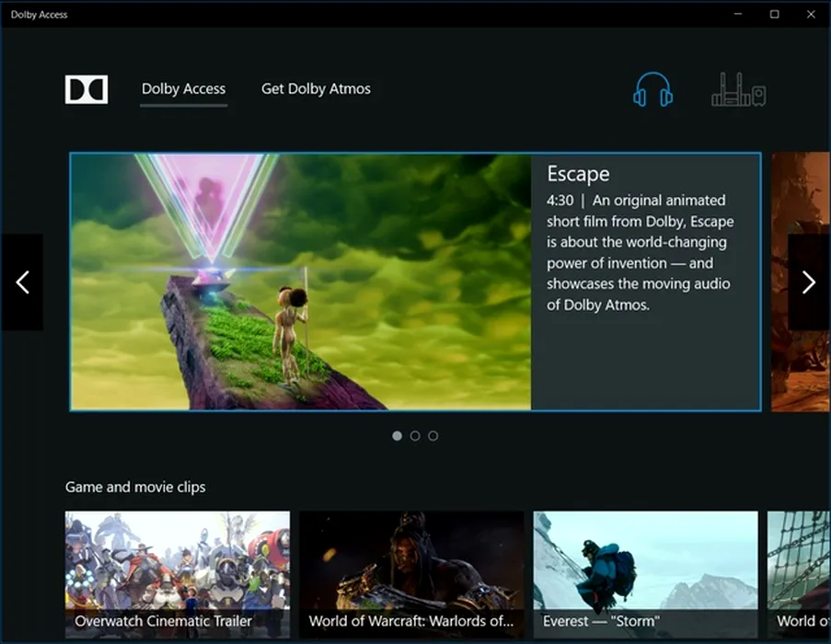The image size is (831, 644).
Task: Click the Dolby logo icon
Action: point(87,89)
